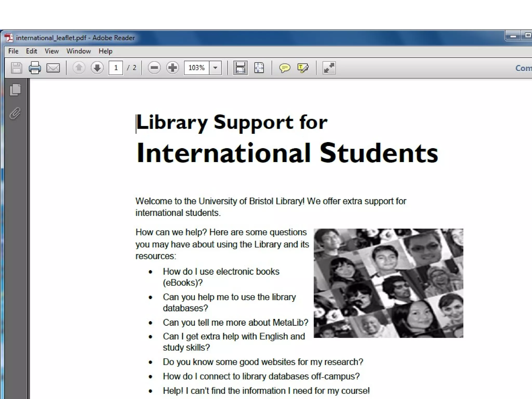
Task: Toggle fit width scrolling mode
Action: (x=240, y=68)
